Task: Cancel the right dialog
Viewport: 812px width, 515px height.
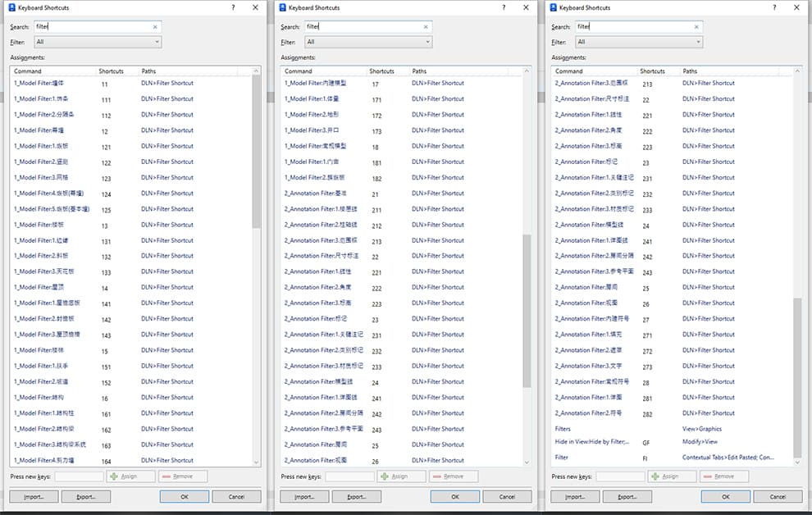Action: pos(778,496)
